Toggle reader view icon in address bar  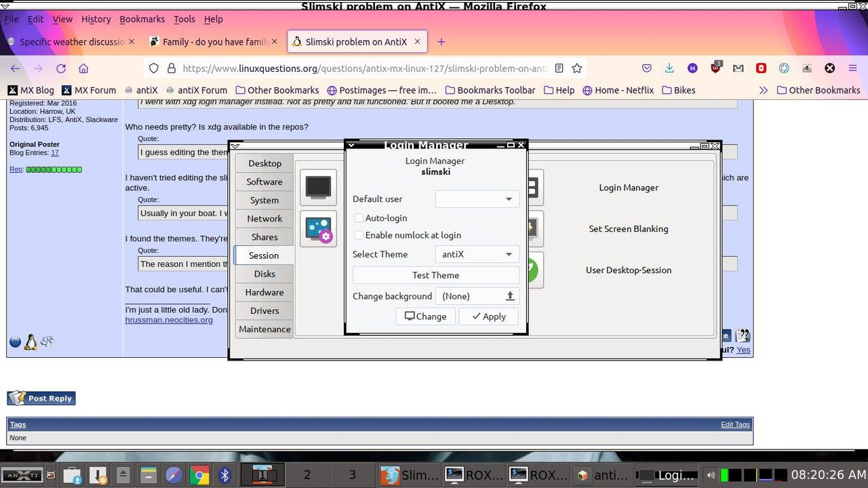559,68
